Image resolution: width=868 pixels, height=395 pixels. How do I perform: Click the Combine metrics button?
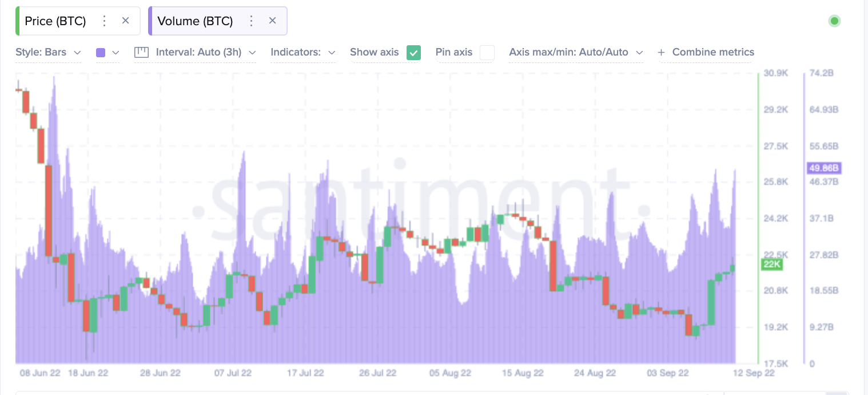(x=712, y=52)
